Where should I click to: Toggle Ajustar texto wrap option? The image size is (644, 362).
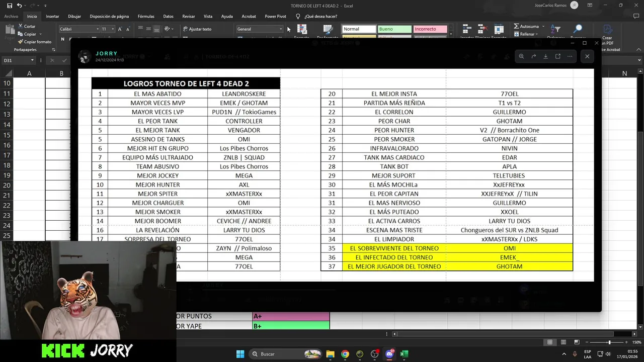[x=197, y=29]
